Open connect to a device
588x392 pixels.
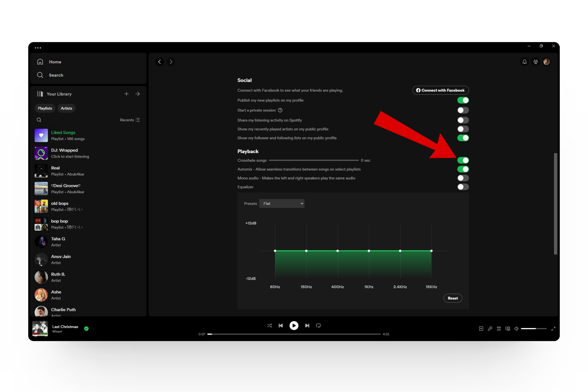508,329
